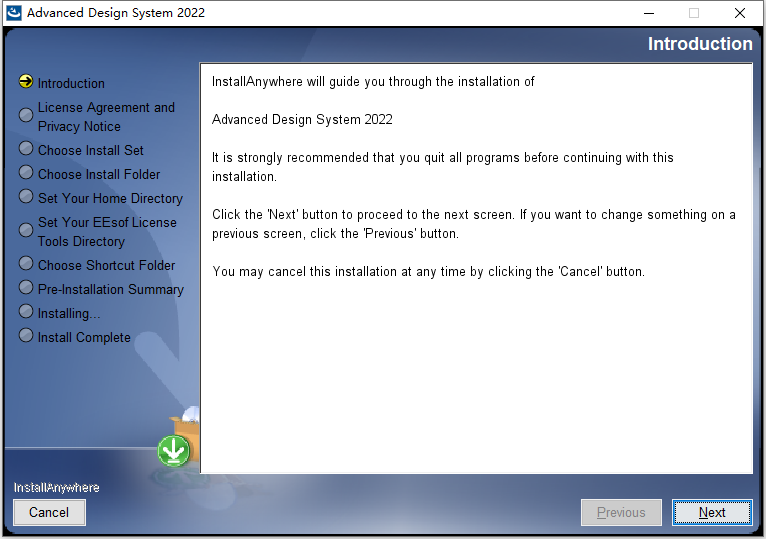766x539 pixels.
Task: Click 'Advanced Design System 2022' body text line
Action: click(x=302, y=119)
